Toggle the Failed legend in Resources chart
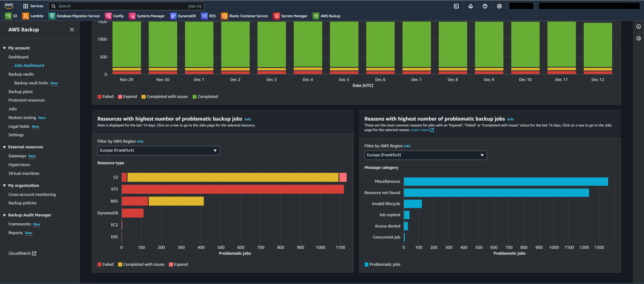Screen dimensions: 644x284 tap(106, 264)
